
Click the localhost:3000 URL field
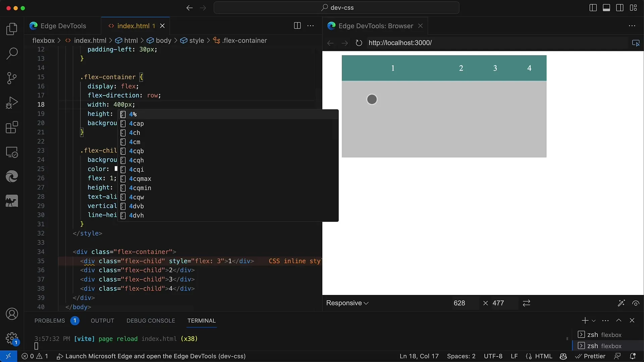point(496,43)
